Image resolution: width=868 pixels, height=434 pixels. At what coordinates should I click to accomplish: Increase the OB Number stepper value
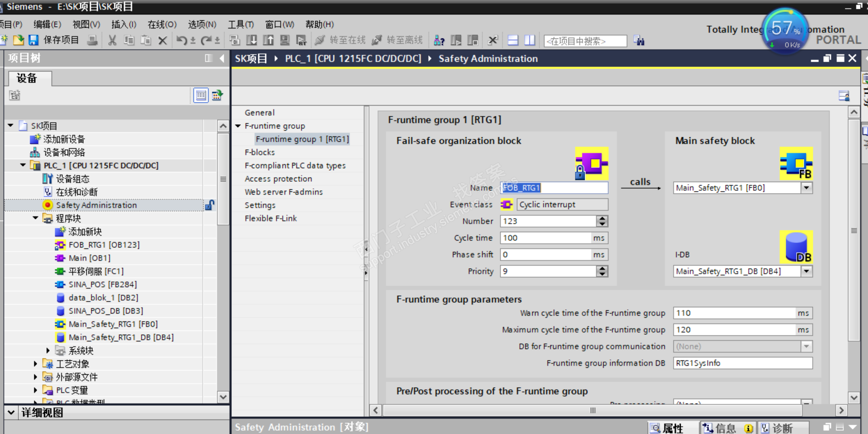click(x=602, y=218)
